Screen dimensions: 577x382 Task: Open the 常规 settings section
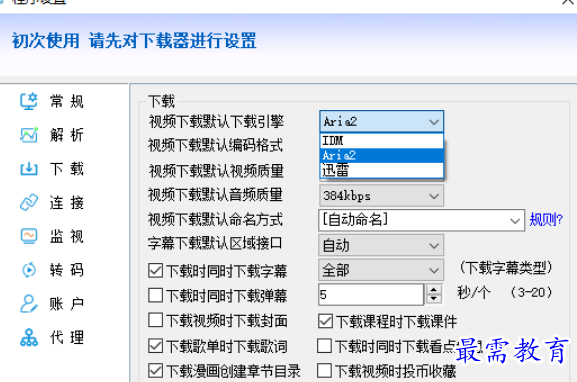pos(67,101)
